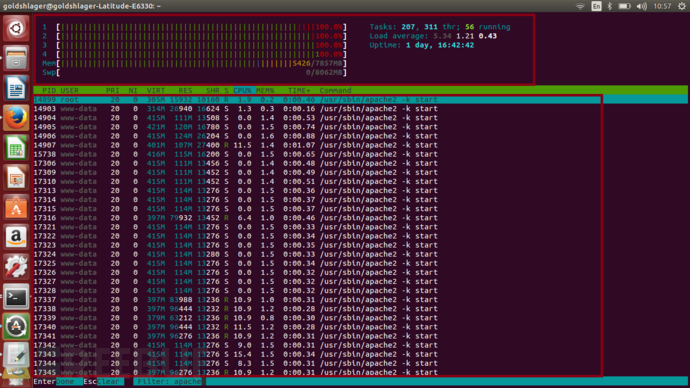Image resolution: width=690 pixels, height=388 pixels.
Task: Click the Clear label for Esc
Action: 108,381
